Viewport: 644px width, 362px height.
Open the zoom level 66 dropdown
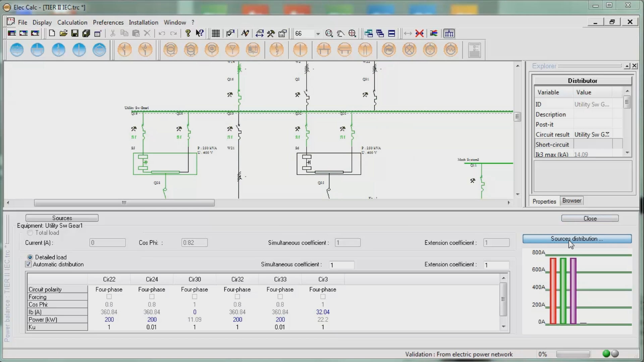(318, 34)
